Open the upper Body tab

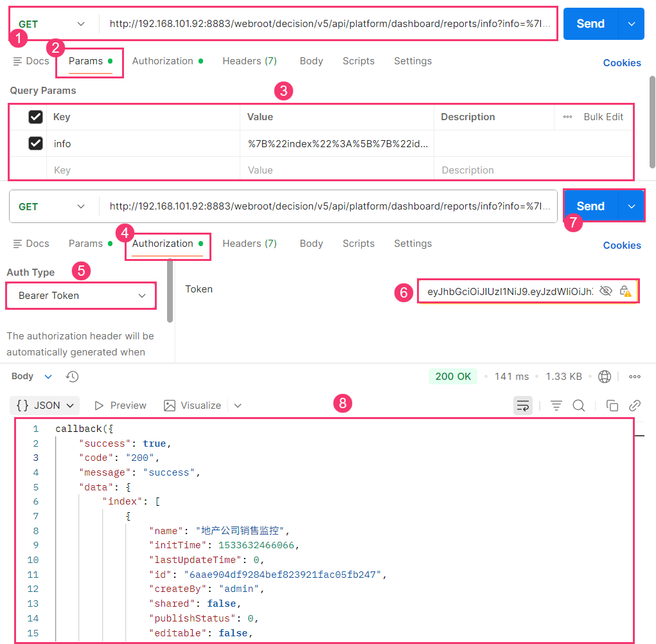pos(311,61)
